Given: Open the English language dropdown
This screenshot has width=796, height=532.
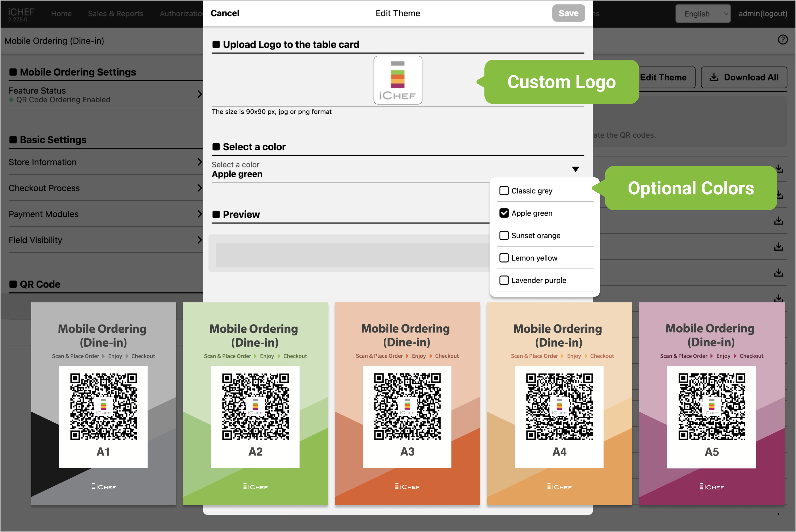Looking at the screenshot, I should click(703, 14).
